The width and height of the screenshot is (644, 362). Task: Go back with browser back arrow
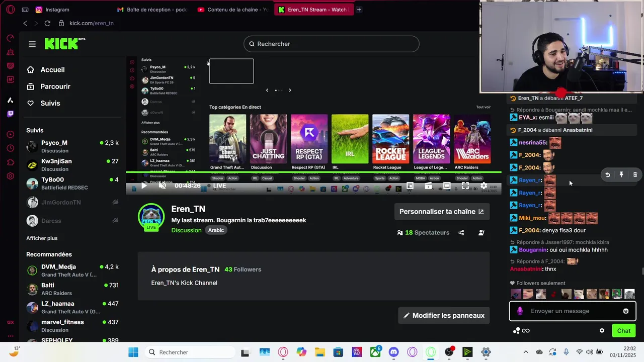pos(25,23)
